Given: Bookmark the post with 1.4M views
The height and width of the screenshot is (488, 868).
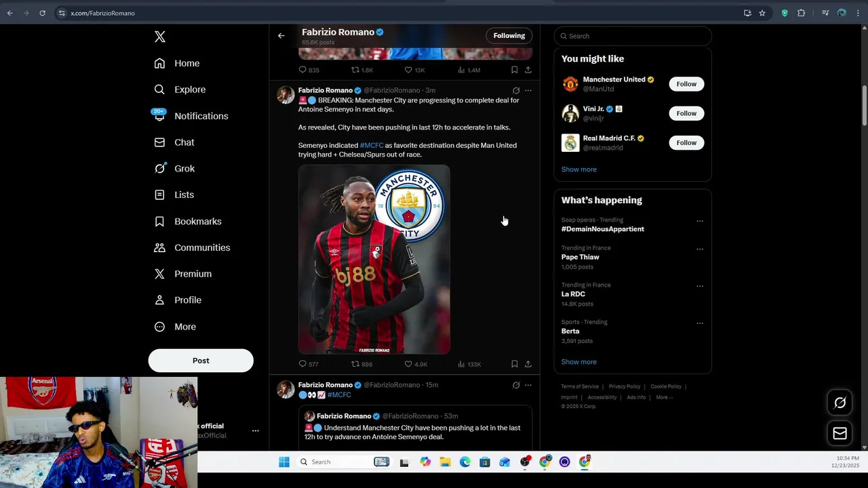Looking at the screenshot, I should pos(515,70).
